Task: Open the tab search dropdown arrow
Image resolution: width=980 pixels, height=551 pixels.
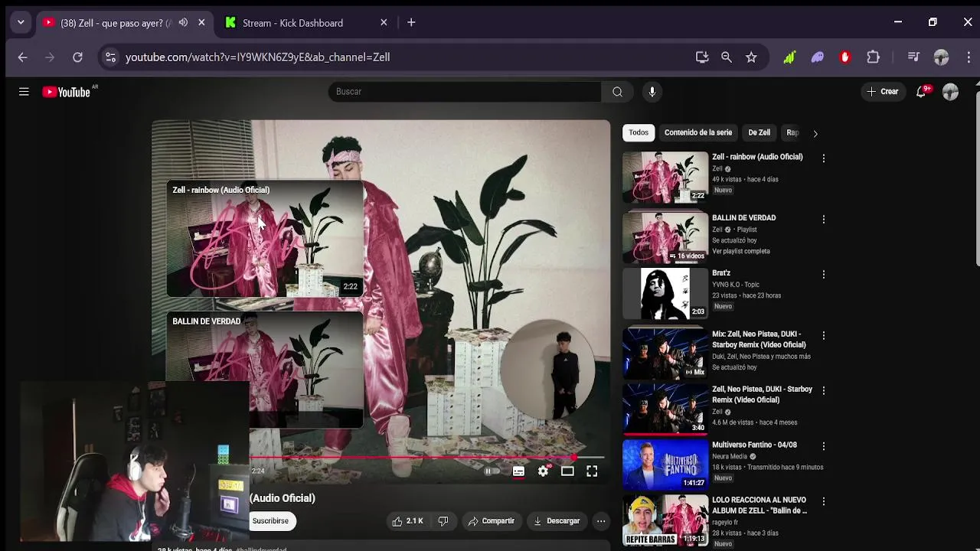Action: [21, 23]
